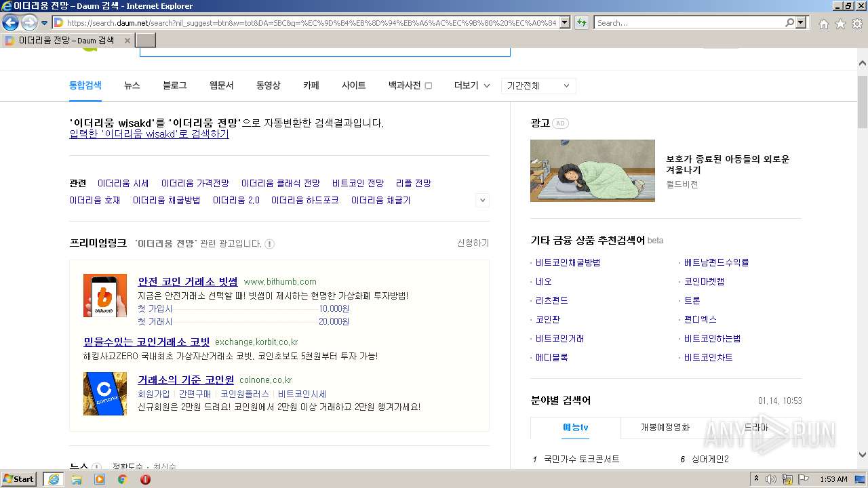This screenshot has height=488, width=868.
Task: Select the 통합검색 tab
Action: point(85,85)
